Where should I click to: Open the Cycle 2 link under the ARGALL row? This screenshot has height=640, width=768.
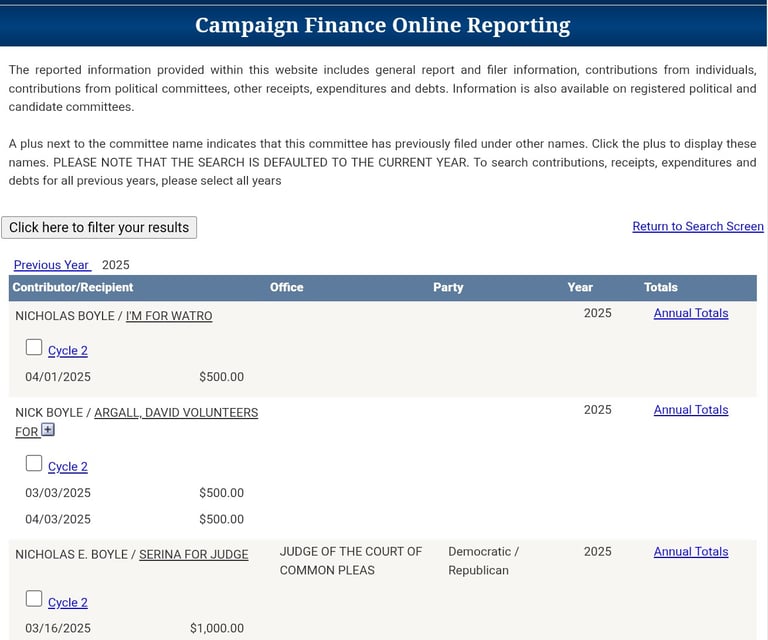68,467
